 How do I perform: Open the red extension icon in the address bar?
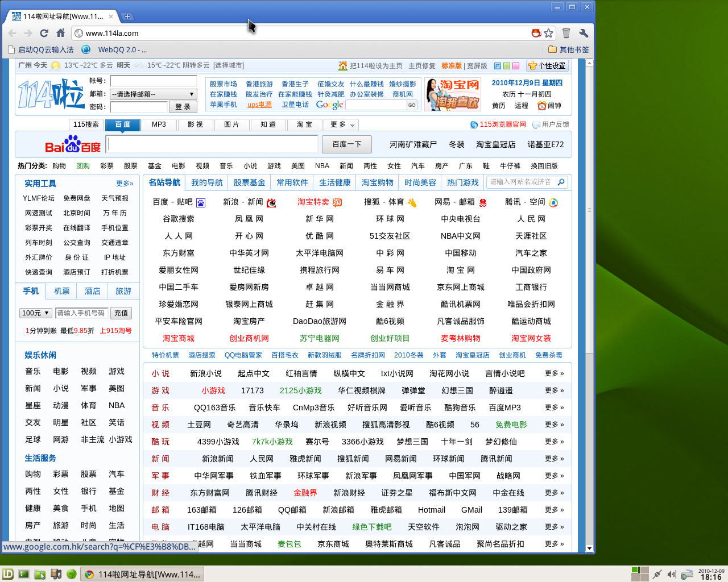536,33
